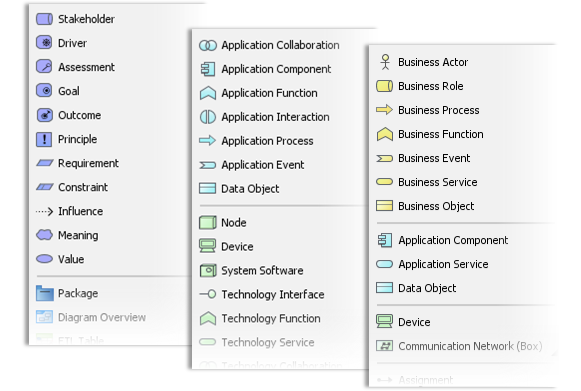The height and width of the screenshot is (391, 581).
Task: Select the Application Event icon
Action: pyautogui.click(x=208, y=165)
